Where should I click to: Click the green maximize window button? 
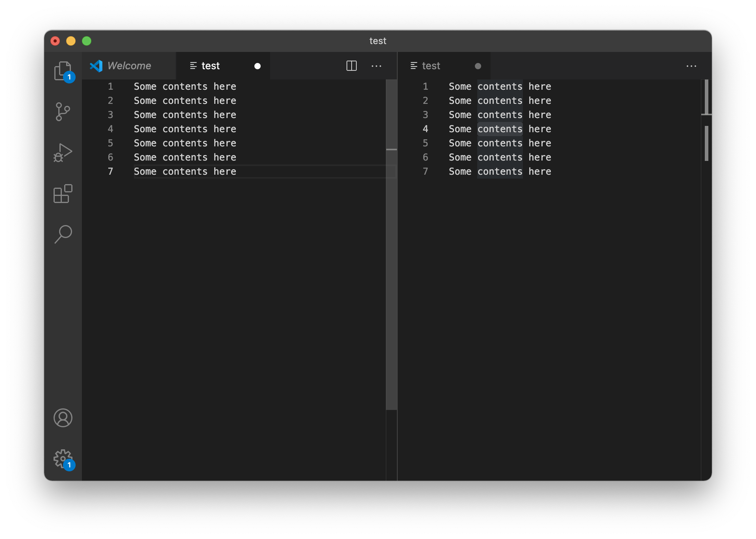[87, 41]
